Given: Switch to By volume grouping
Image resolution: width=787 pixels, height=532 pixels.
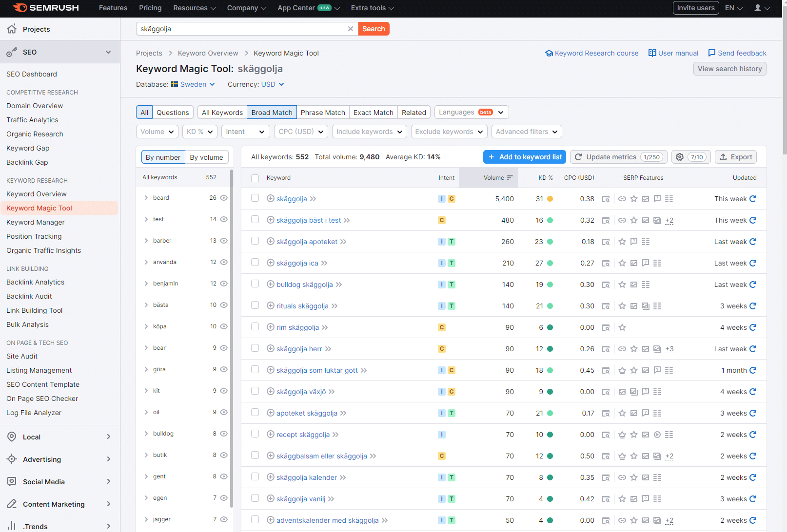Looking at the screenshot, I should point(206,157).
